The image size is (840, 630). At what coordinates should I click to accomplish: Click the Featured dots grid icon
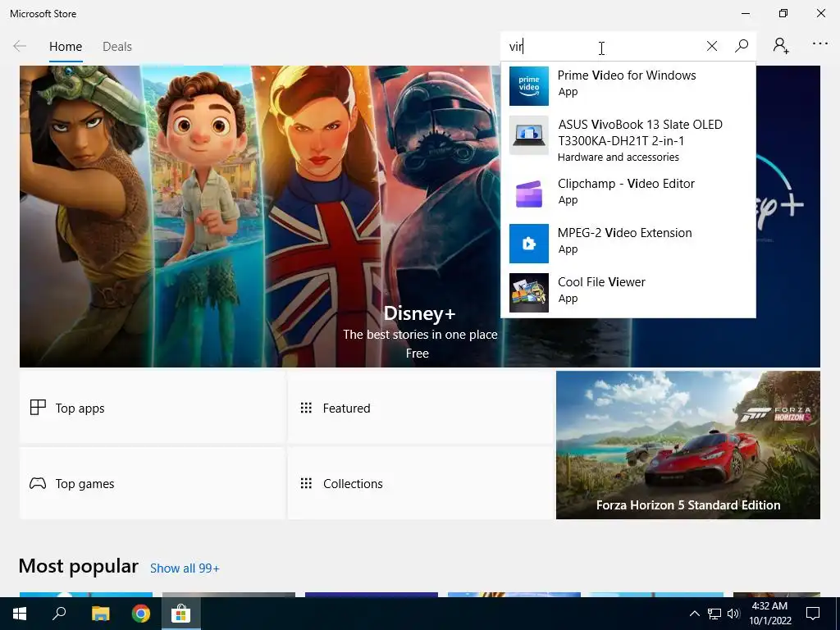click(306, 408)
